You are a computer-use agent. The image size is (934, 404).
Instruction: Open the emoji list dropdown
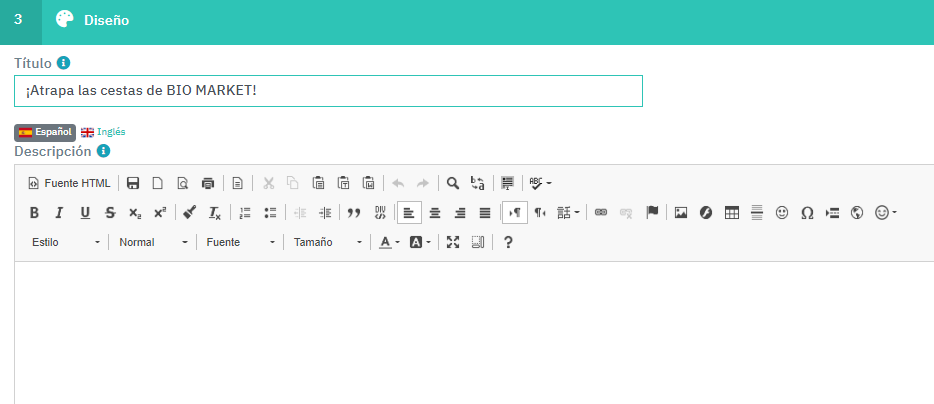coord(886,213)
